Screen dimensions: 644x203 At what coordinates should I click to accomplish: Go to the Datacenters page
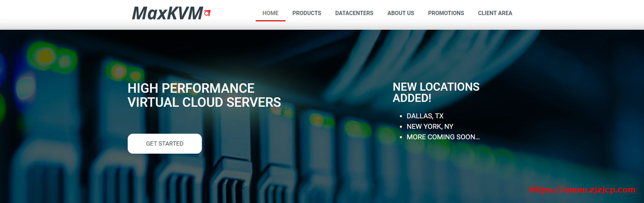354,13
